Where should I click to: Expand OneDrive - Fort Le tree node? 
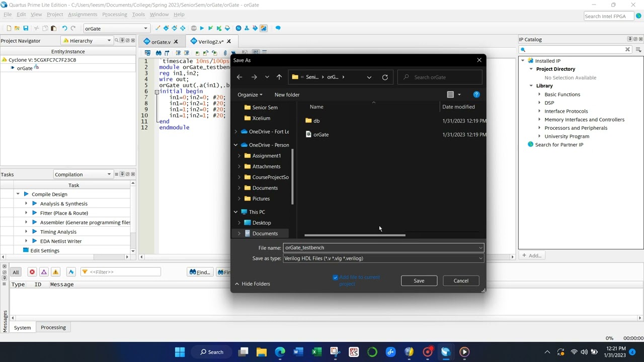(x=235, y=132)
